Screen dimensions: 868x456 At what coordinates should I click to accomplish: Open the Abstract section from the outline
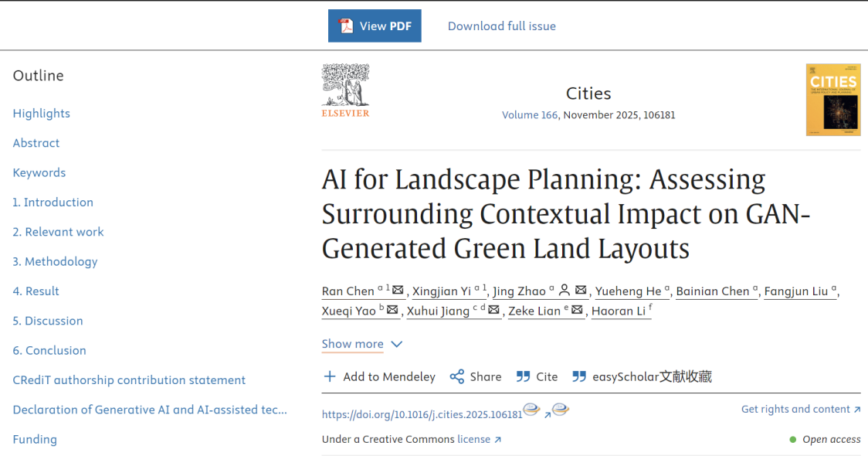36,143
